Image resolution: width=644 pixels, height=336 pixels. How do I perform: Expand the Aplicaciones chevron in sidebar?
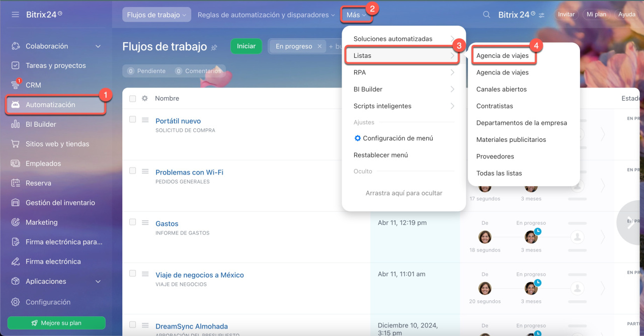tap(98, 282)
